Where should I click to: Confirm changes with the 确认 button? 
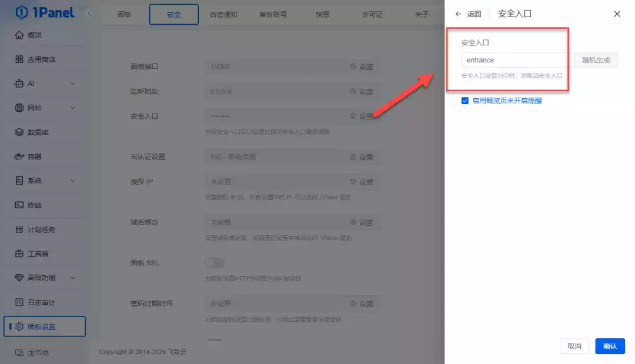point(609,346)
